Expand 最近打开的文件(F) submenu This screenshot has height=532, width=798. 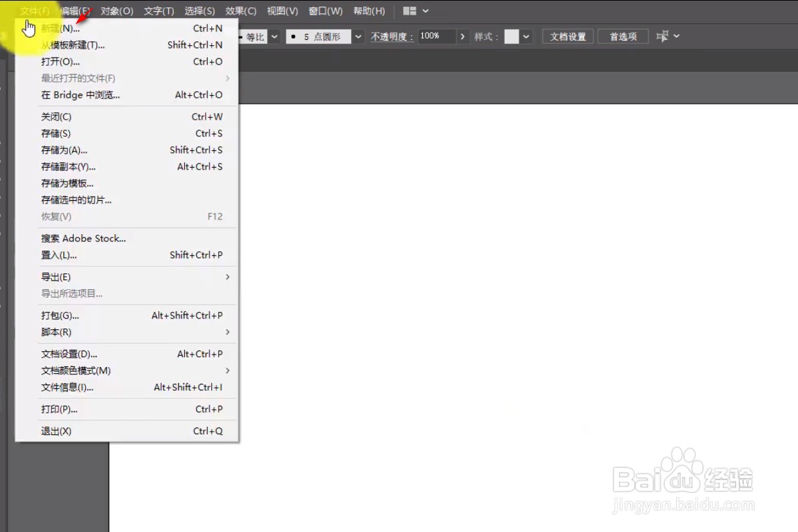click(126, 78)
